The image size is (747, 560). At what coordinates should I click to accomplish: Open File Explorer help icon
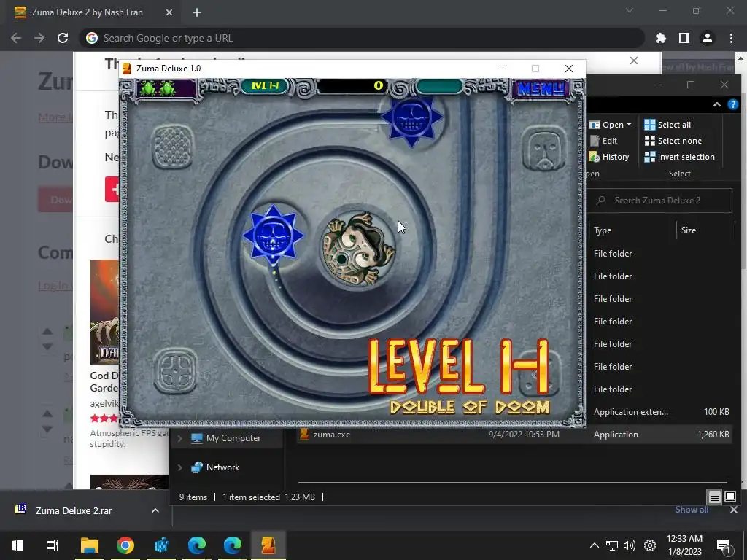pyautogui.click(x=733, y=105)
